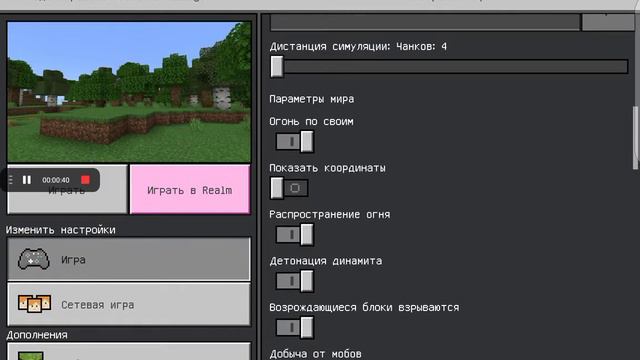Click the 'Дистанция симуляции: Чанков: 4' label
Image resolution: width=640 pixels, height=360 pixels.
point(358,47)
